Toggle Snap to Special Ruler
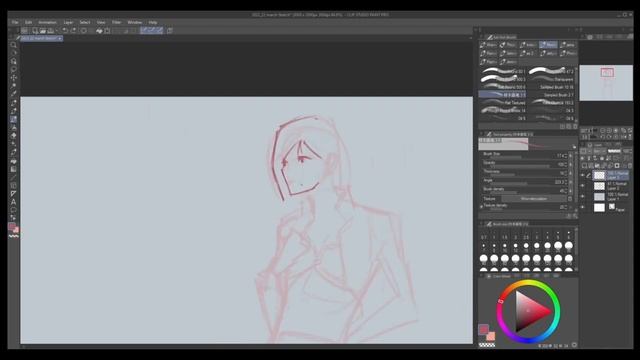The height and width of the screenshot is (360, 640). (151, 31)
